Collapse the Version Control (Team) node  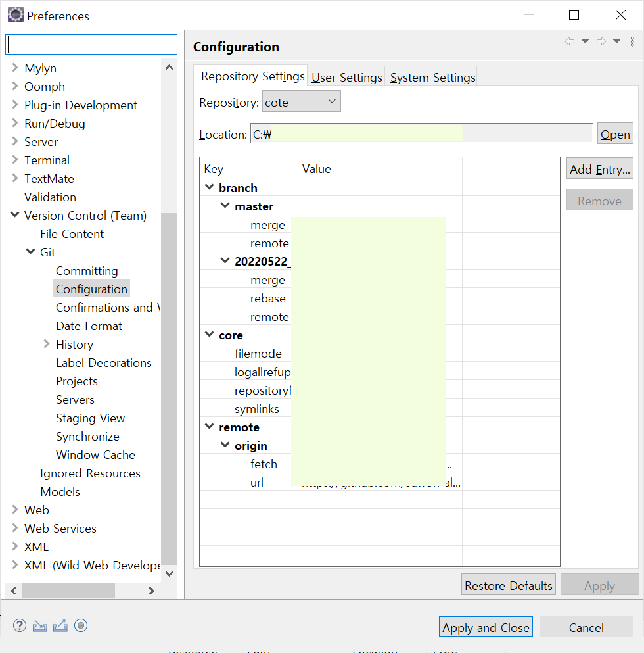coord(15,214)
